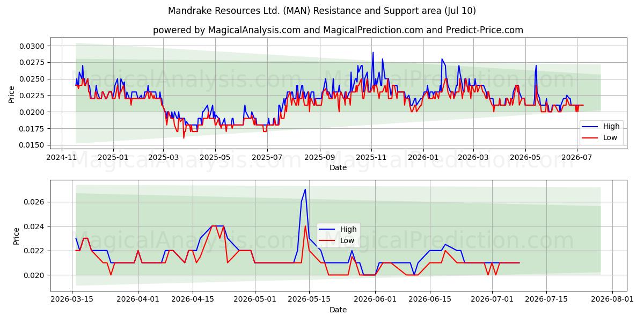Image resolution: width=644 pixels, height=322 pixels.
Task: Click the 2026-05 x-axis tick label
Action: [x=525, y=157]
